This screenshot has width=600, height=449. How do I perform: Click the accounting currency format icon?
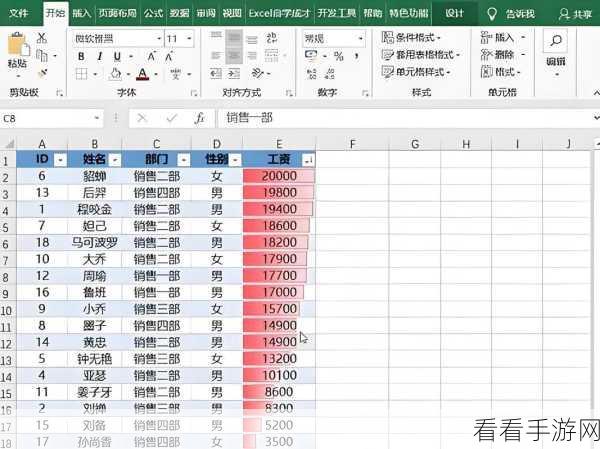tap(311, 56)
